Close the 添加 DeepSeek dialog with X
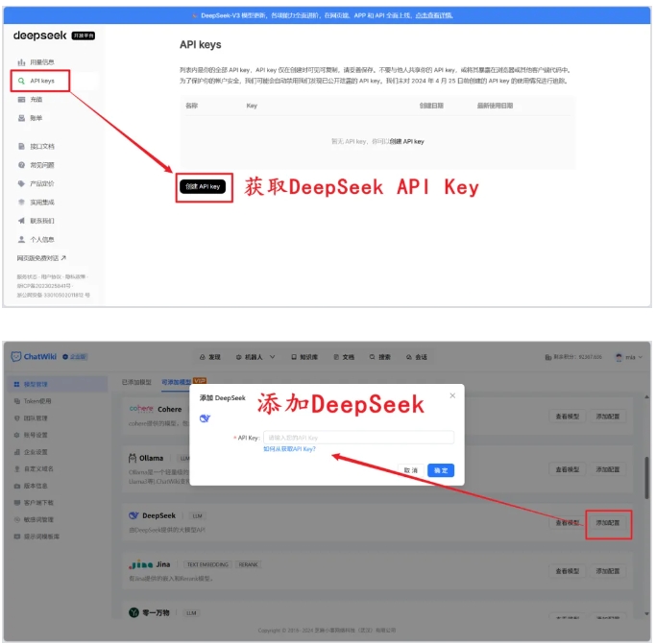The height and width of the screenshot is (644, 656). coord(452,395)
